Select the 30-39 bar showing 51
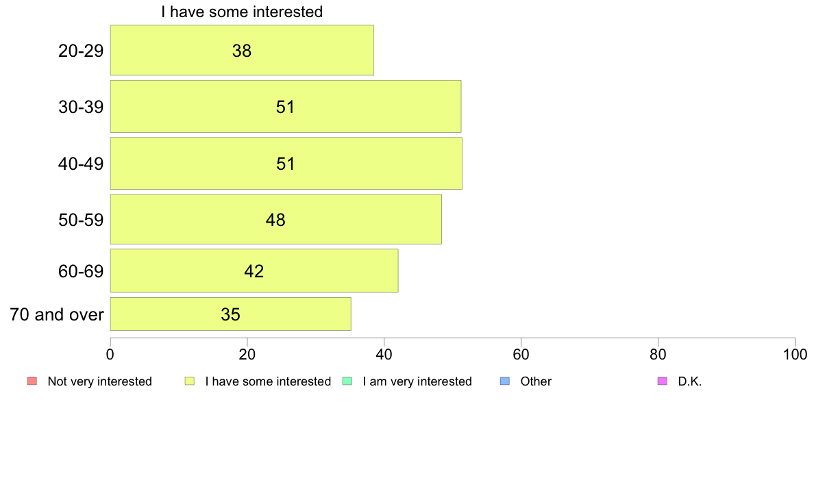 click(286, 106)
